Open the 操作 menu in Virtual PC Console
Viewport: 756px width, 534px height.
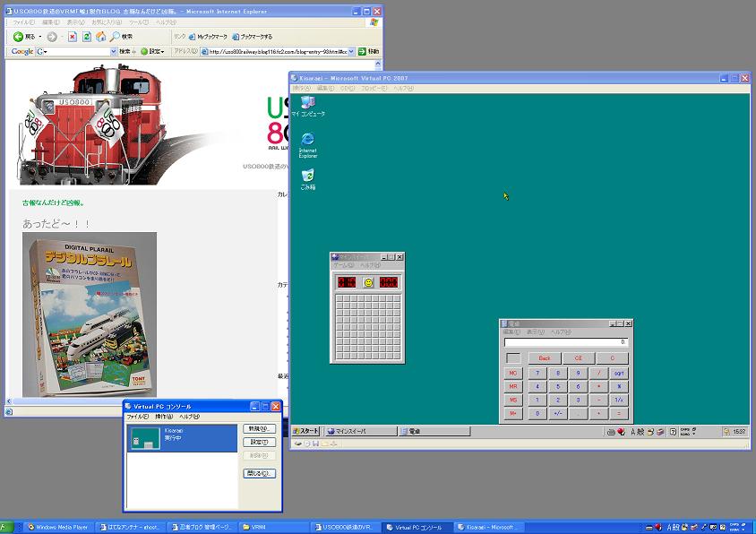(164, 417)
